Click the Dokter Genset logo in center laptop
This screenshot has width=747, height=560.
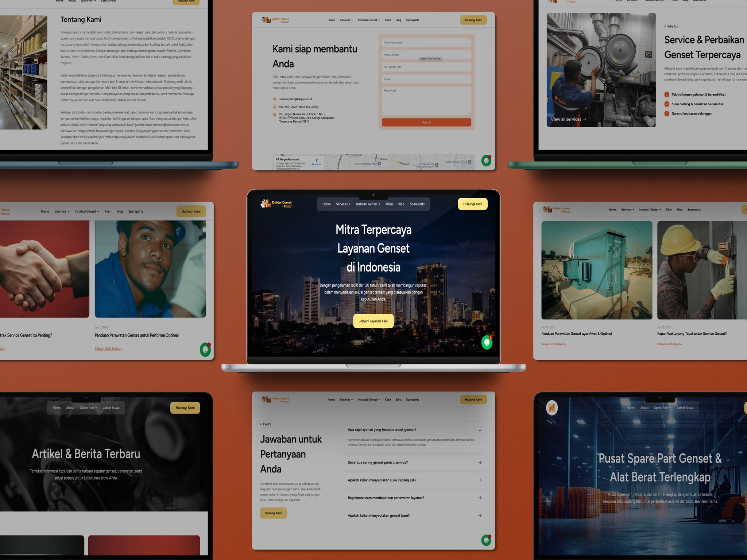click(276, 204)
